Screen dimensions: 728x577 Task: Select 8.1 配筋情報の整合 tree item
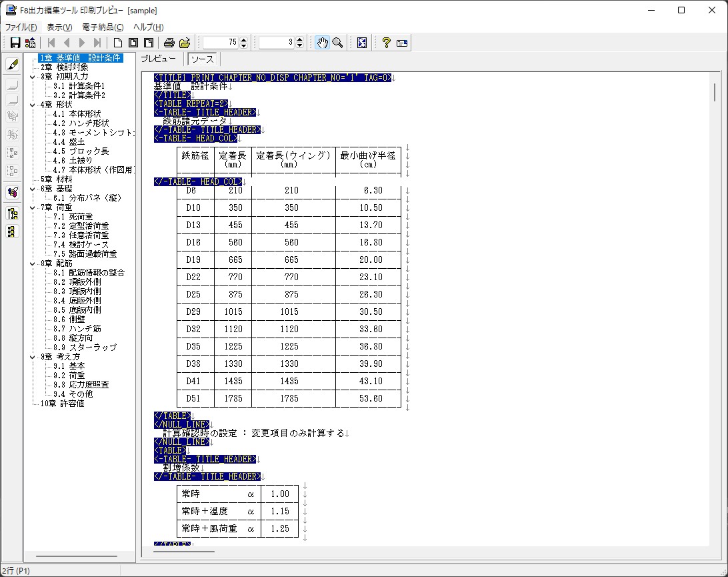click(x=89, y=273)
